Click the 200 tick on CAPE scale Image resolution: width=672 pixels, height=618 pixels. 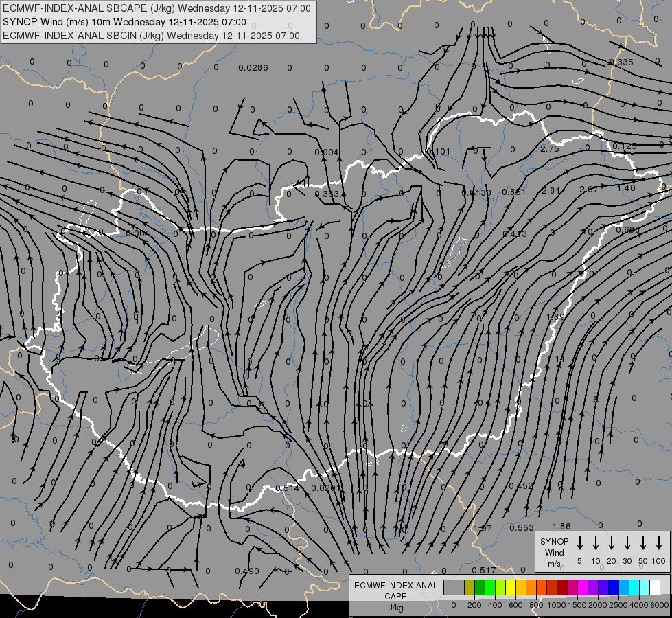(x=474, y=605)
